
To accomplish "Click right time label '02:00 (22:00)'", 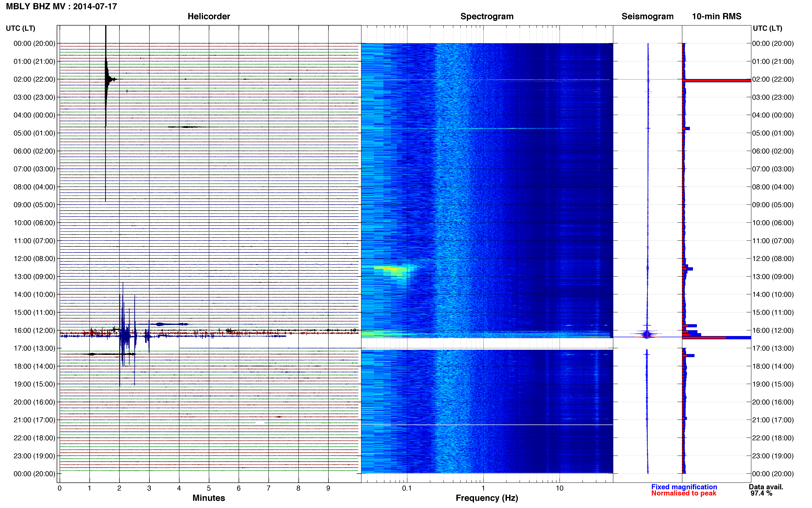I will [773, 79].
